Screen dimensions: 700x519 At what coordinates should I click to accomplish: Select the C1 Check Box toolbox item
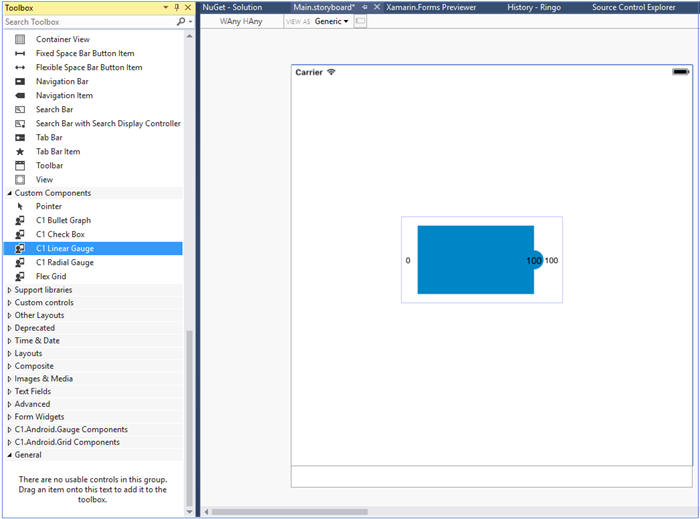(x=60, y=234)
